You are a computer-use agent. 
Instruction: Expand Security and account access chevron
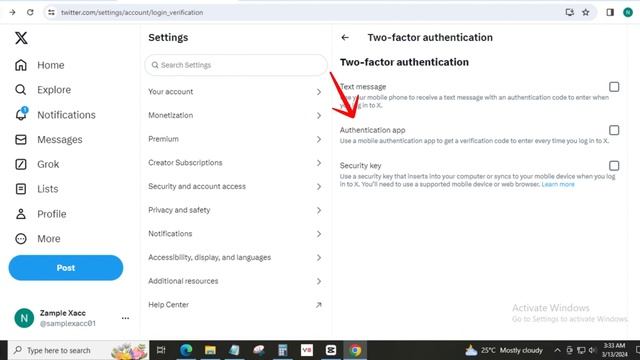(319, 187)
